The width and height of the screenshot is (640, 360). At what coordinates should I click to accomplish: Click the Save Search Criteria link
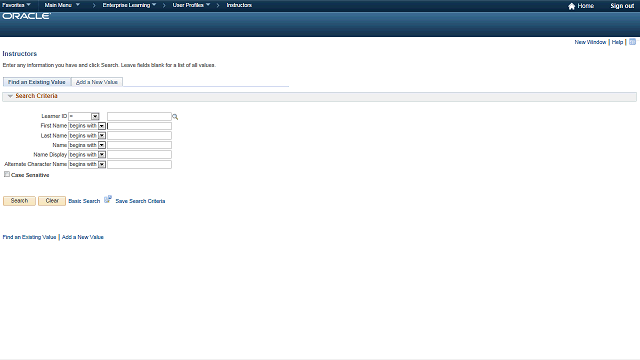[140, 201]
